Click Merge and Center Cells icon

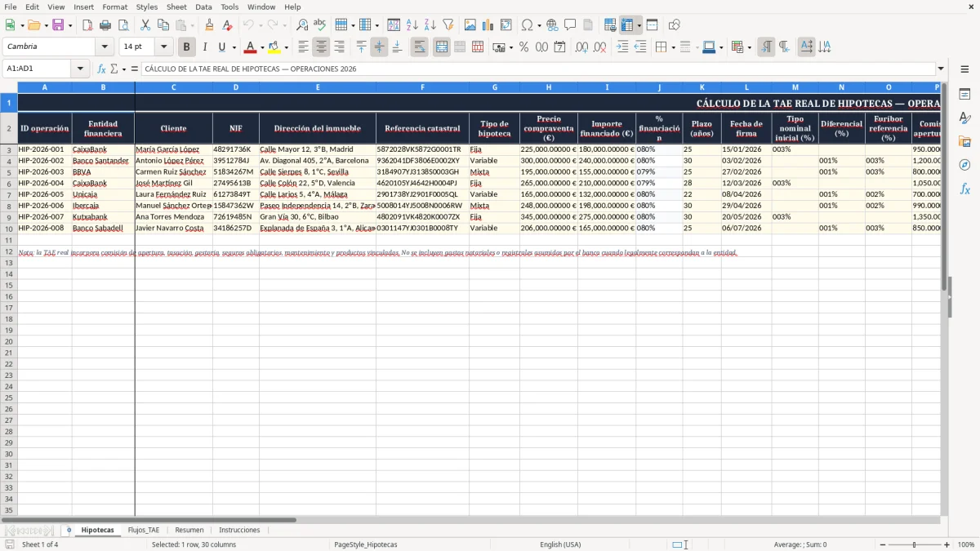tap(442, 47)
